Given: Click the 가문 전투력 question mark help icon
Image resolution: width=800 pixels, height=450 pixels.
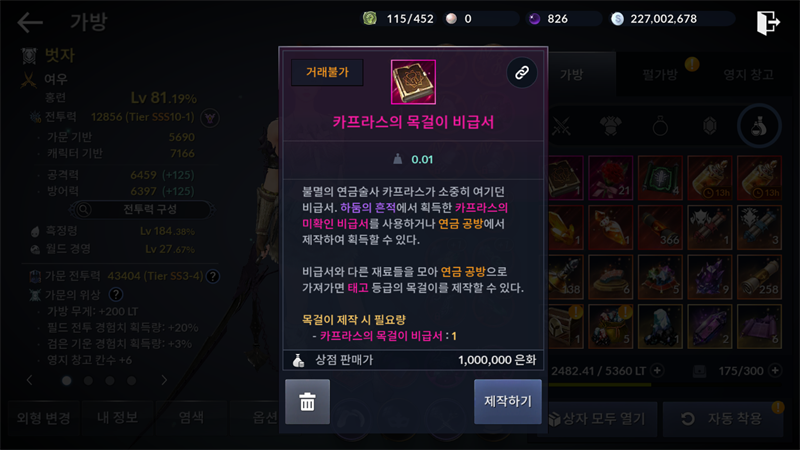Looking at the screenshot, I should pos(213,277).
